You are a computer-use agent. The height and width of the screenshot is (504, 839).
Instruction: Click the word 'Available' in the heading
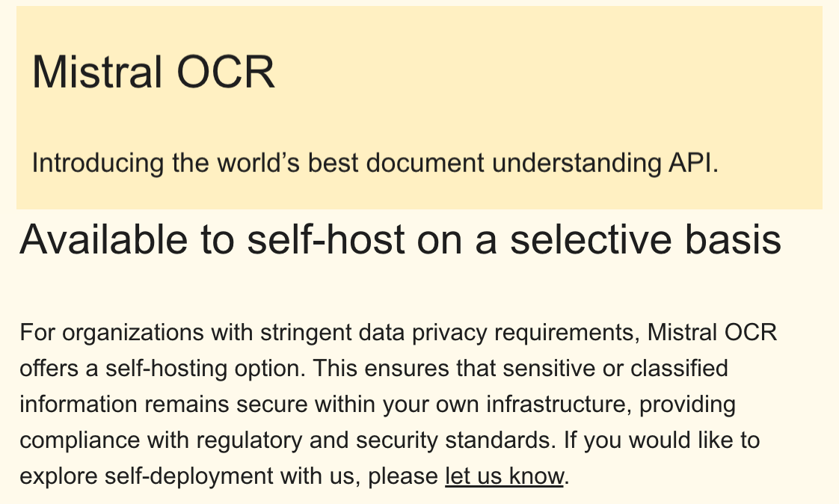pos(104,240)
